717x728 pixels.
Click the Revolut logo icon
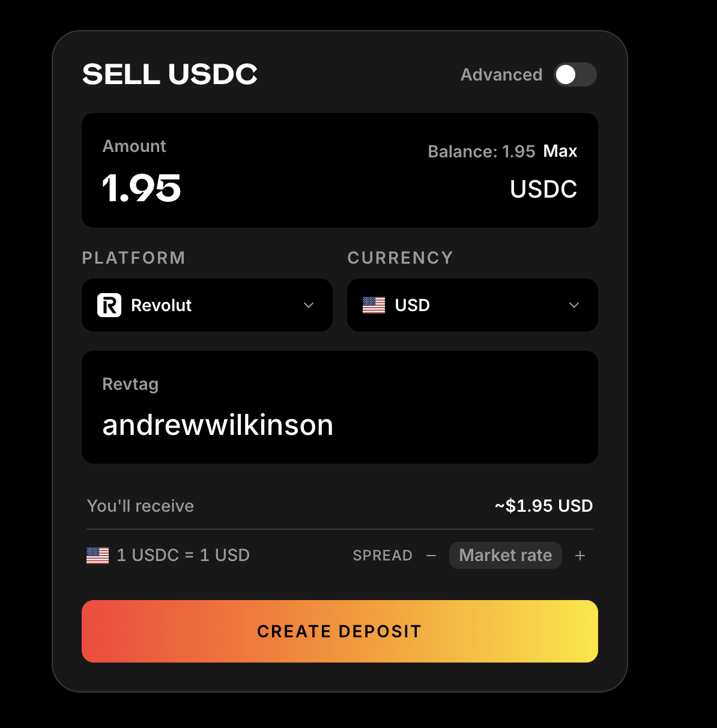(x=109, y=305)
